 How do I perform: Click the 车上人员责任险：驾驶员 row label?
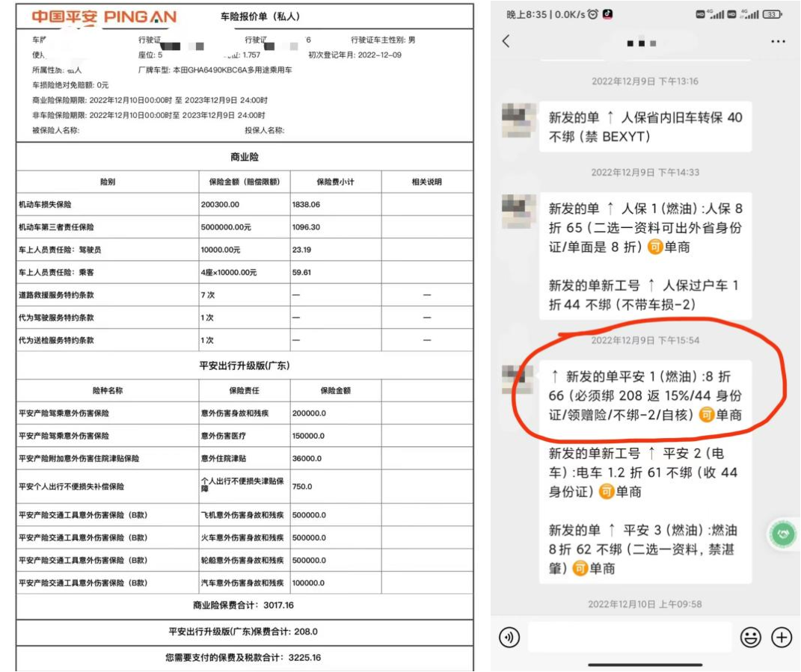(x=60, y=250)
